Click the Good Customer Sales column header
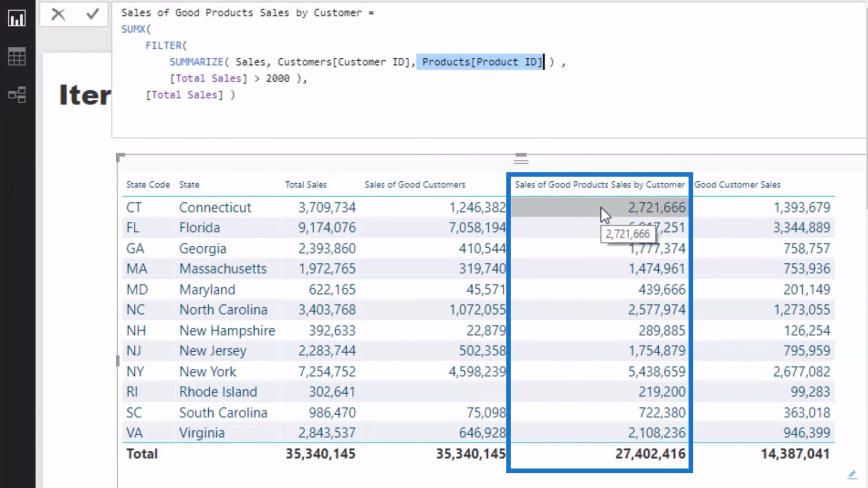This screenshot has width=868, height=488. (737, 184)
